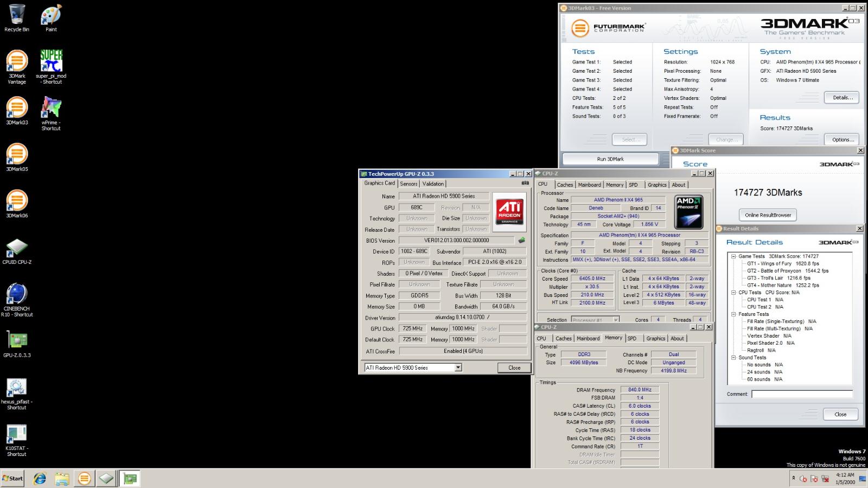The height and width of the screenshot is (488, 868).
Task: Open Internet Explorer from the taskbar
Action: [40, 478]
